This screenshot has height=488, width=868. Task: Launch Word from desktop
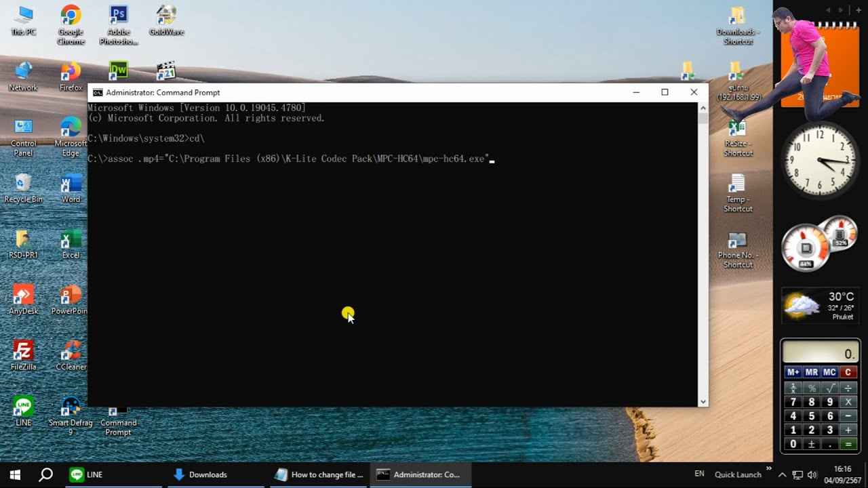coord(71,188)
